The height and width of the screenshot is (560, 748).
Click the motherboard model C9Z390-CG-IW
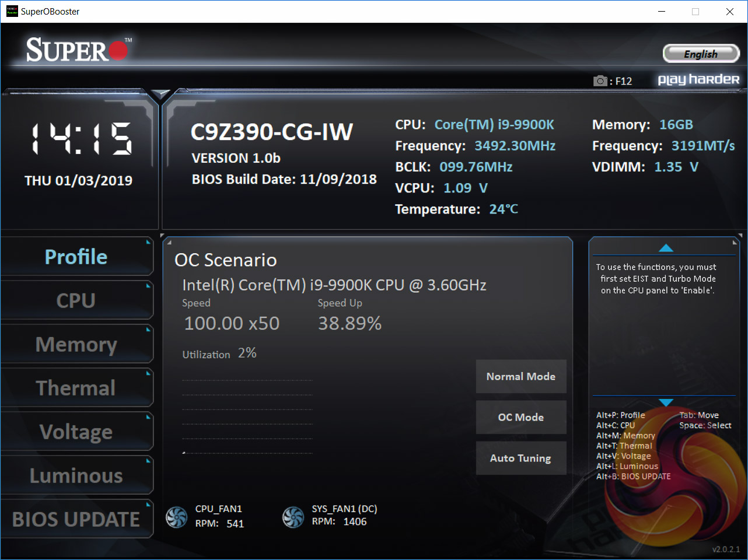272,132
